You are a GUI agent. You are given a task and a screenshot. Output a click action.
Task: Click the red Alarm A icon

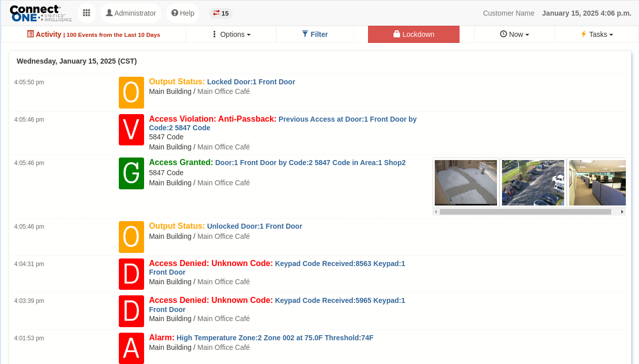pyautogui.click(x=131, y=348)
